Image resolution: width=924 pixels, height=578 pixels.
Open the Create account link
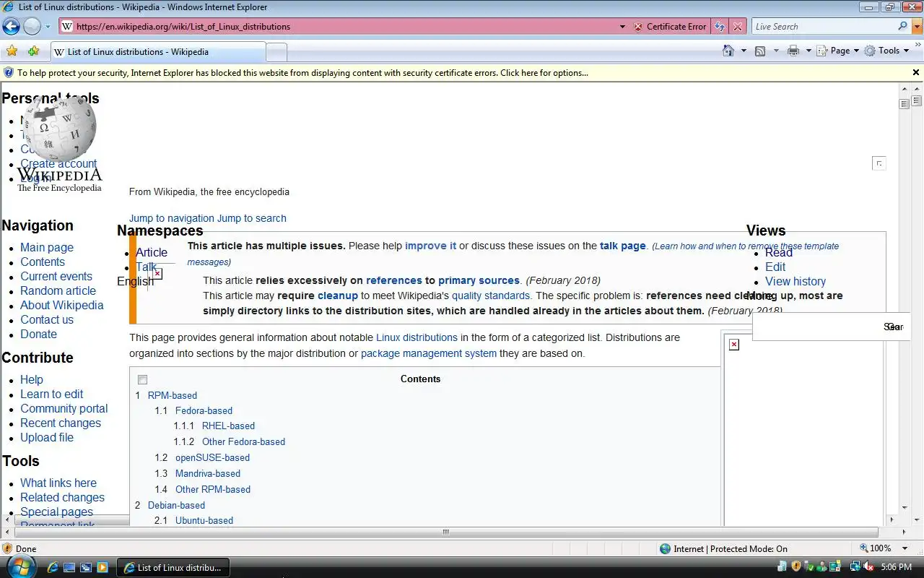pyautogui.click(x=58, y=163)
